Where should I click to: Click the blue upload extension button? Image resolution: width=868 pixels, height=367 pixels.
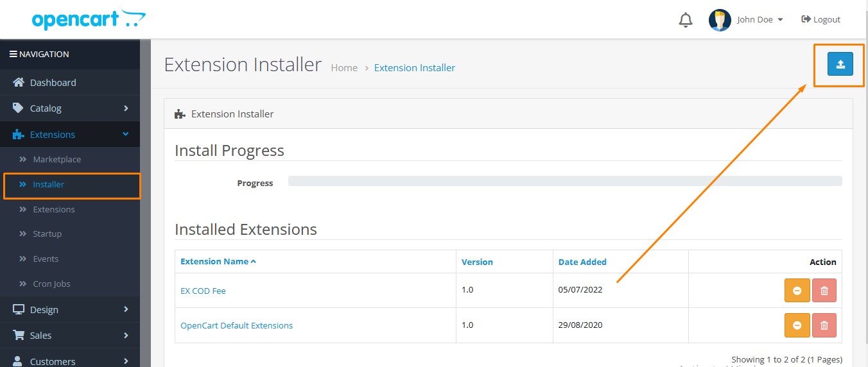(840, 64)
